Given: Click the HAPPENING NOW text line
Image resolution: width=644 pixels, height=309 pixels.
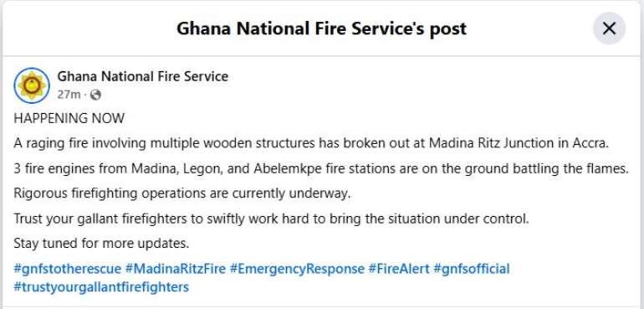Looking at the screenshot, I should (x=69, y=119).
